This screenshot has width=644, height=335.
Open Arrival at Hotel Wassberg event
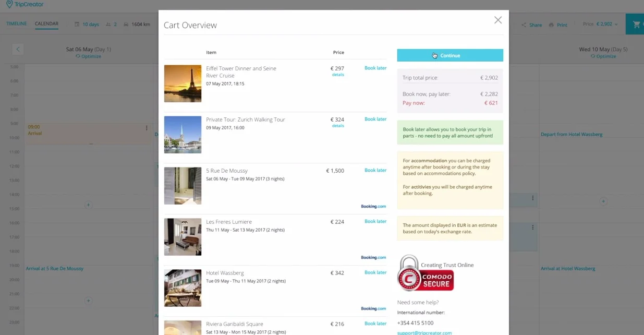(568, 269)
